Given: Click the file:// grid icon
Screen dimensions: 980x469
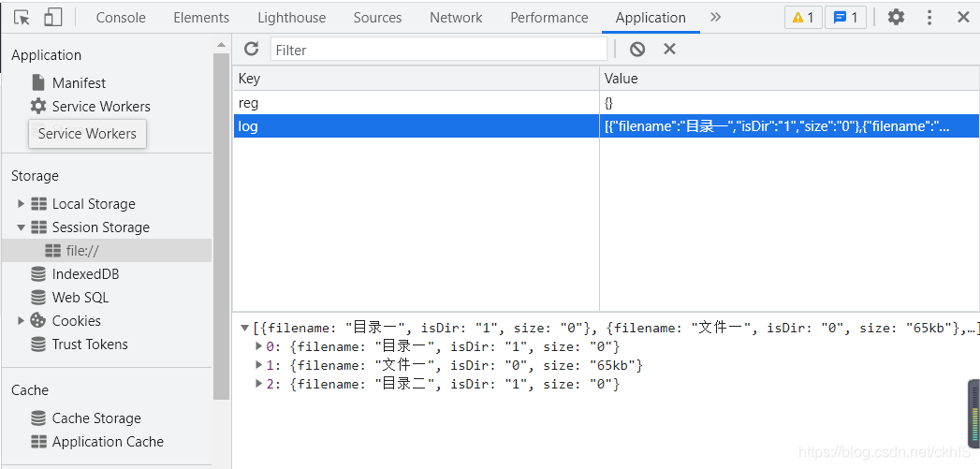Looking at the screenshot, I should [x=53, y=251].
